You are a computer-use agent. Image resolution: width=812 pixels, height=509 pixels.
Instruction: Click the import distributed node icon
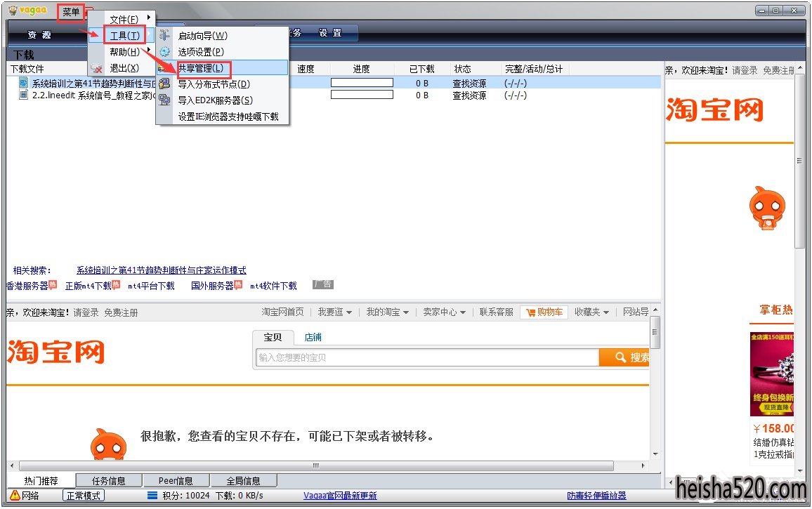[x=164, y=84]
